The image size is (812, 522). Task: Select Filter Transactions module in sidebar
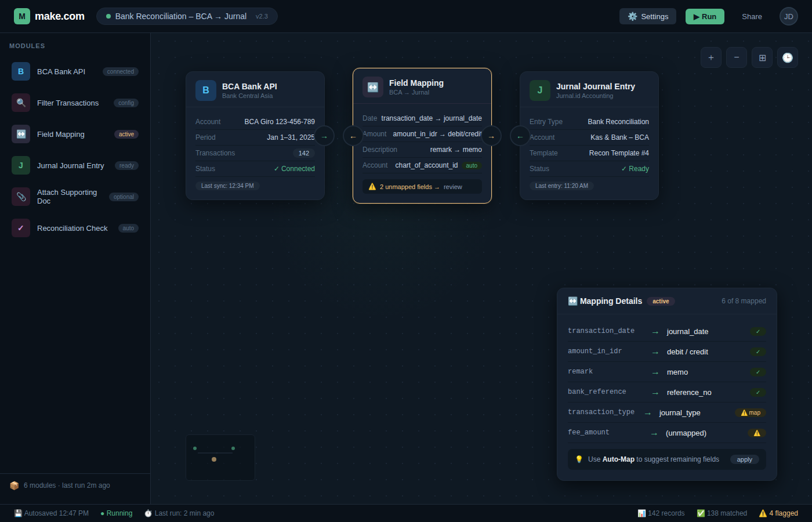[x=75, y=103]
